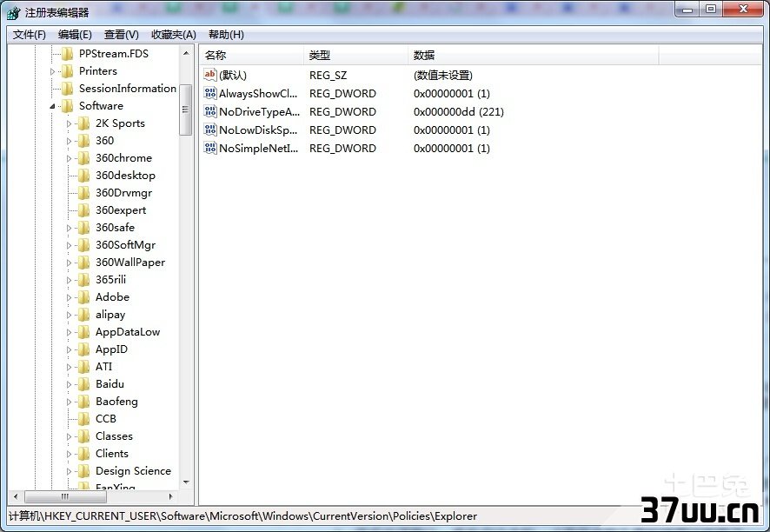Image resolution: width=770 pixels, height=532 pixels.
Task: Click the tree horizontal scrollbar left arrow
Action: click(16, 496)
